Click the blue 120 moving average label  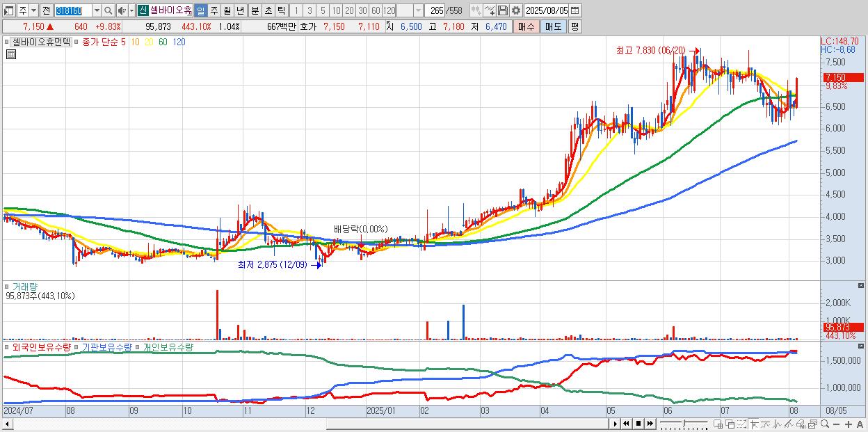(x=179, y=42)
